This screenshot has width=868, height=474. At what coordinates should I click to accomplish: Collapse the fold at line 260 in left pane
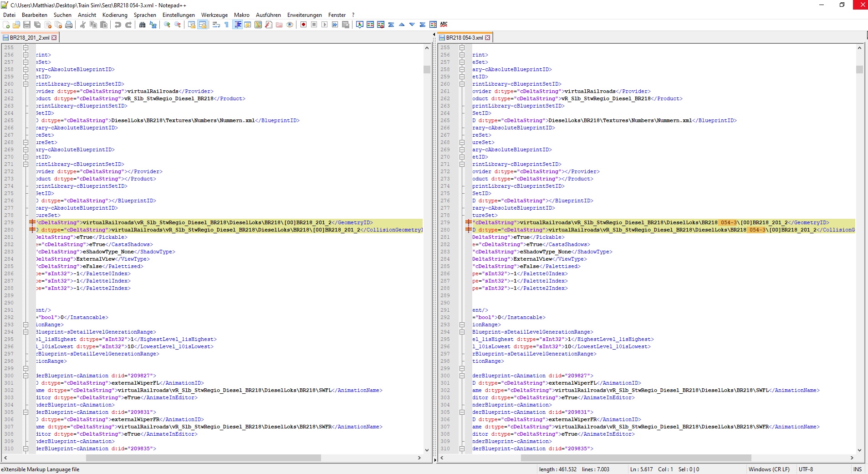point(26,84)
